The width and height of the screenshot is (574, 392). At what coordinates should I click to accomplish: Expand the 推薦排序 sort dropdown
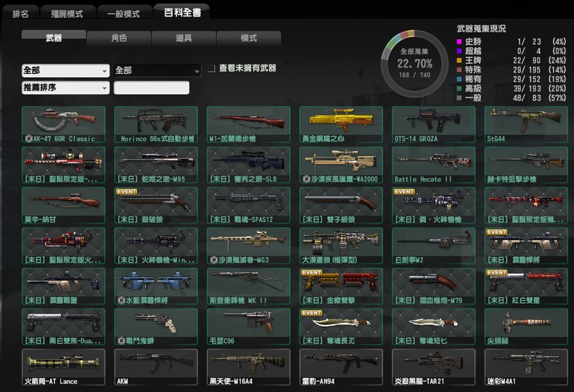65,88
